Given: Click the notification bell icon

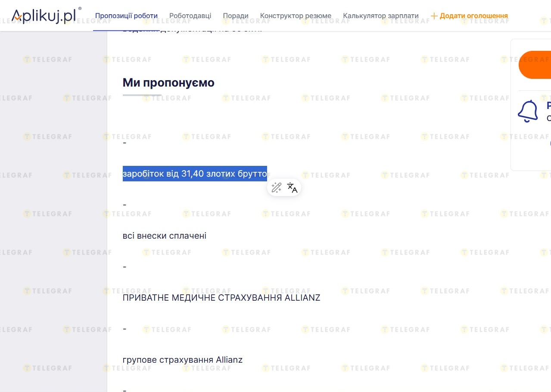Looking at the screenshot, I should 528,112.
